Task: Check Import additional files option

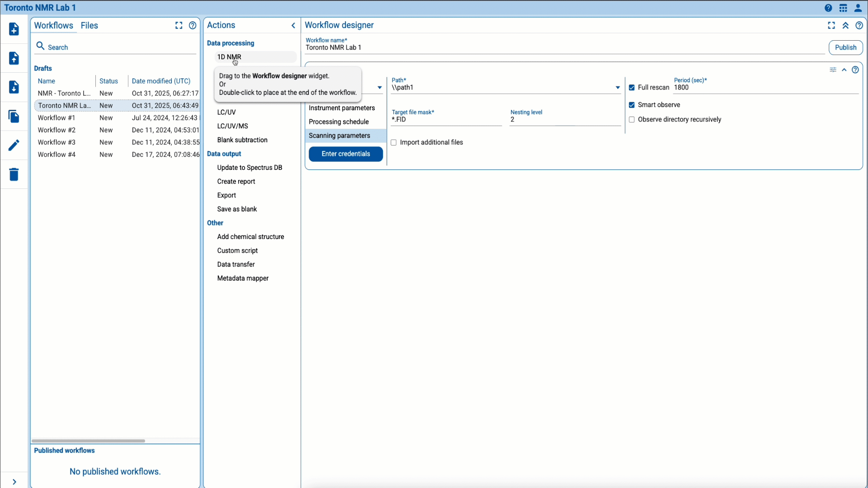Action: click(x=393, y=142)
